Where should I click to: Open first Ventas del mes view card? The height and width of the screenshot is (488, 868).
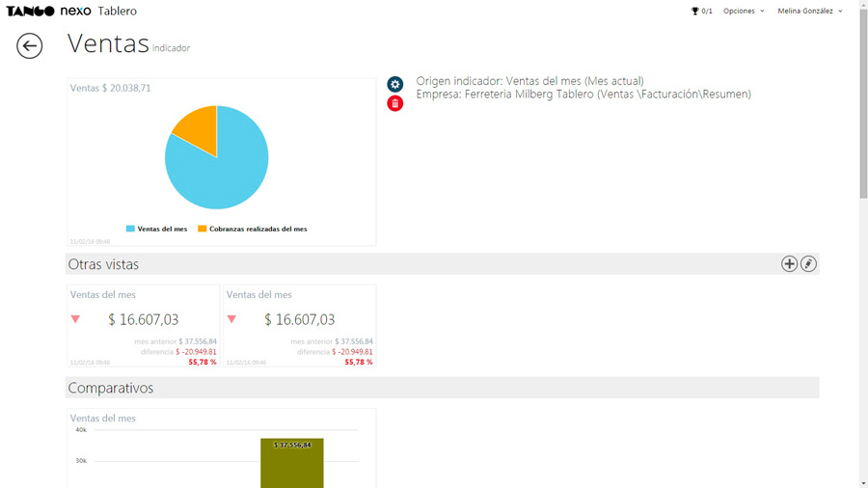[144, 326]
